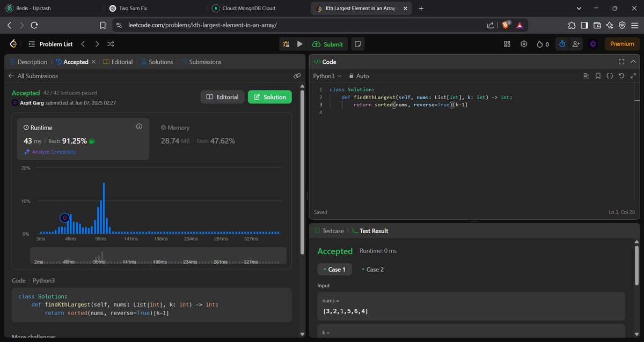Open the profile avatar menu
This screenshot has width=644, height=342.
[x=593, y=44]
